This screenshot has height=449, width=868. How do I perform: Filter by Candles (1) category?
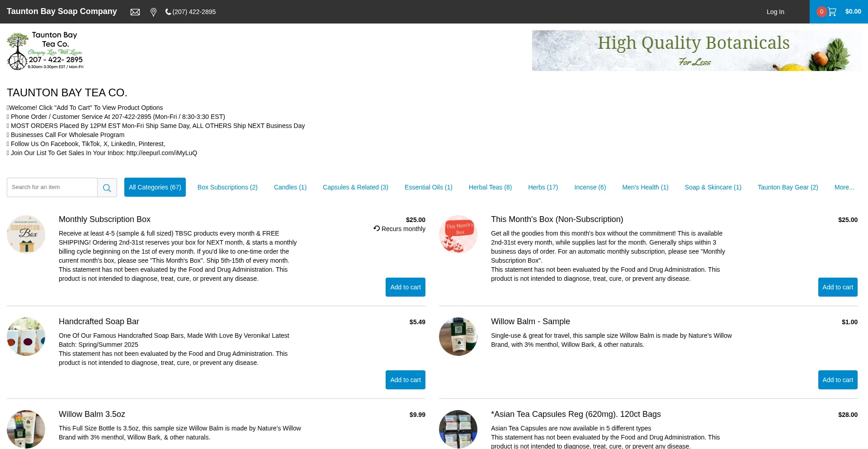(x=290, y=187)
